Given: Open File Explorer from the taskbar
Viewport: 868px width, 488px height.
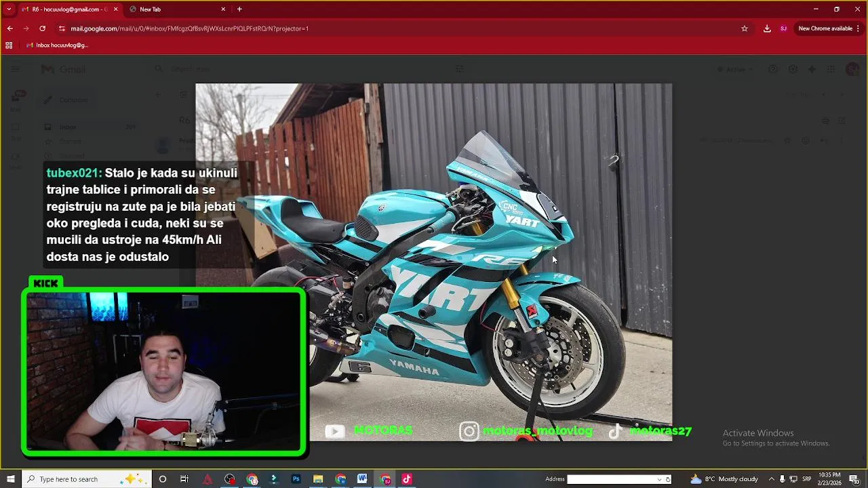Looking at the screenshot, I should click(318, 479).
